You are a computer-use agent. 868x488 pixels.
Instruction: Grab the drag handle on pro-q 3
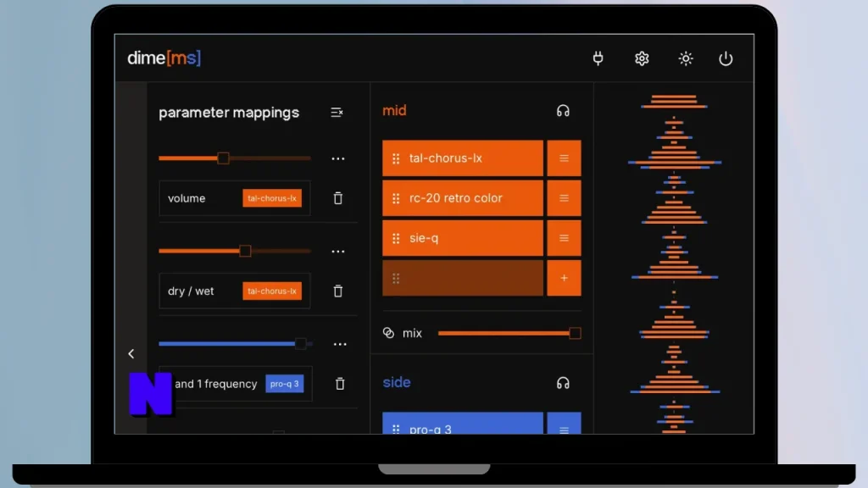[396, 429]
